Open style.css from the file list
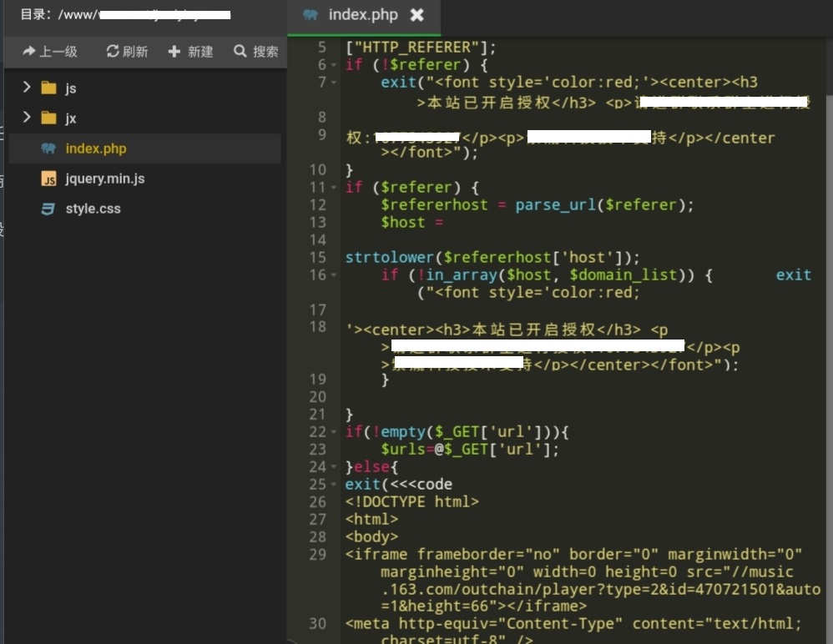The width and height of the screenshot is (833, 644). click(x=93, y=209)
